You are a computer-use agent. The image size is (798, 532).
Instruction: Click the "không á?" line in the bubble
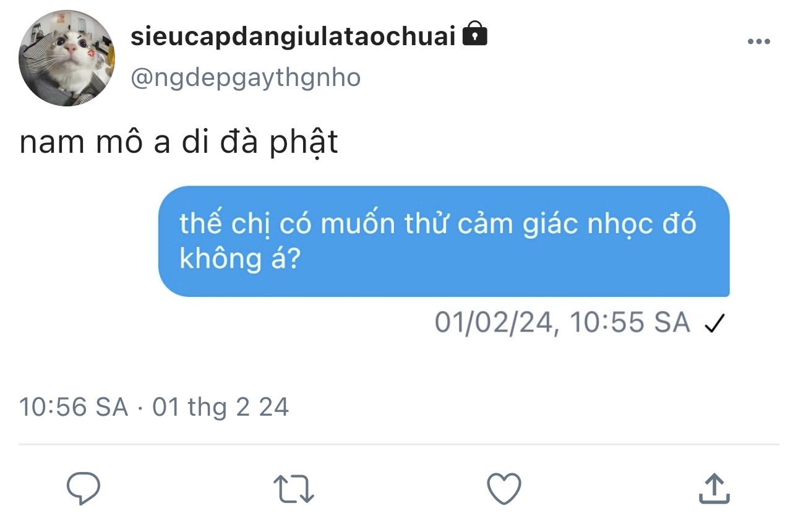click(x=239, y=259)
